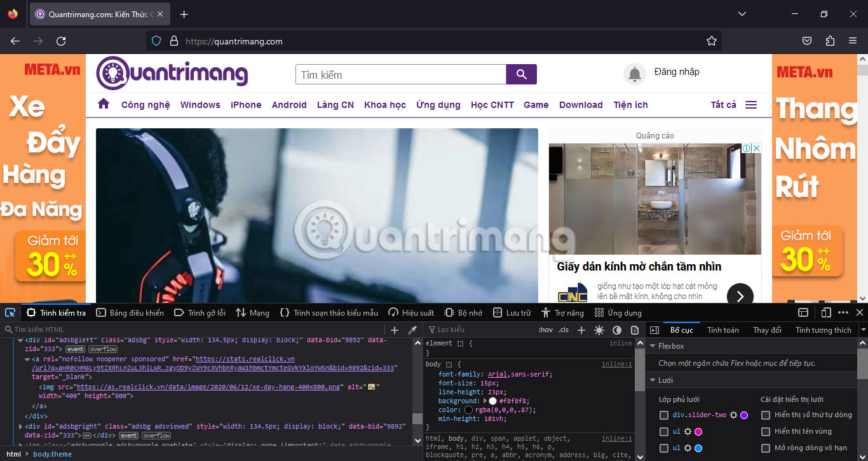Open the Ứng dụng application tab
The image size is (868, 461).
(618, 312)
